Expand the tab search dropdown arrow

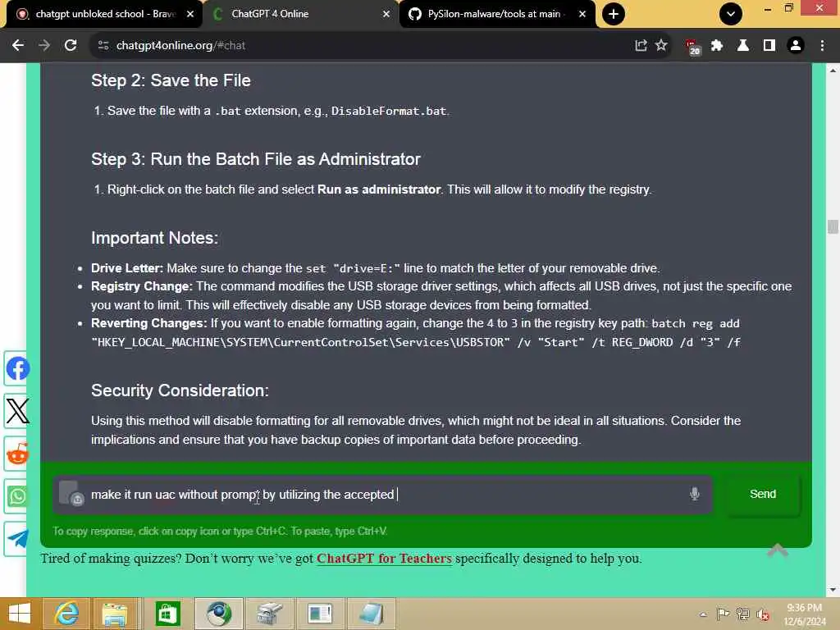[731, 14]
